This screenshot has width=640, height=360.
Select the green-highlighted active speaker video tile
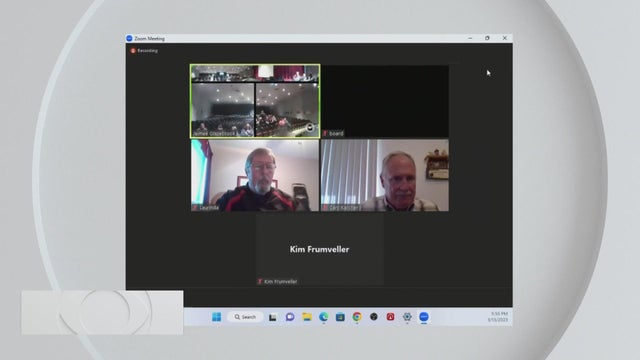coord(255,101)
